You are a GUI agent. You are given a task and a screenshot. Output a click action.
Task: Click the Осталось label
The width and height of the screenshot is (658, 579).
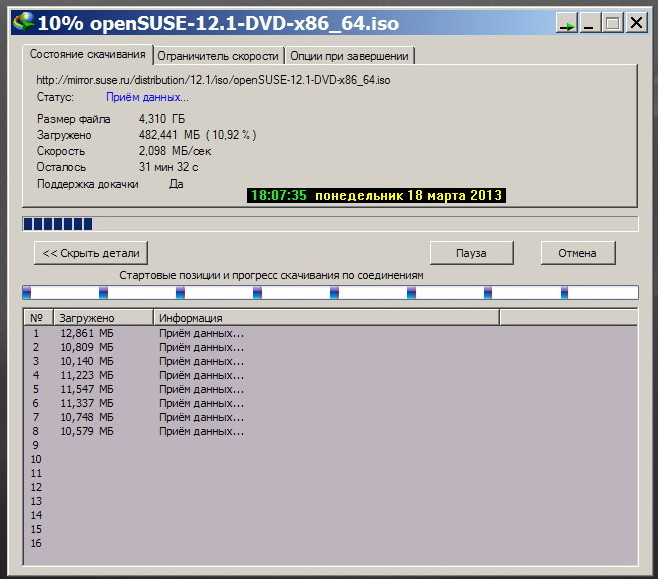tap(61, 167)
